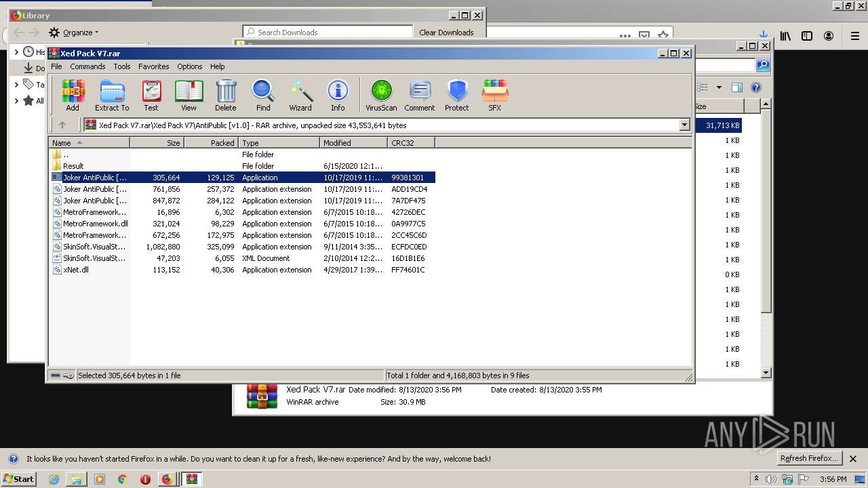Screen dimensions: 868x488
Task: Show archive Info
Action: (338, 96)
